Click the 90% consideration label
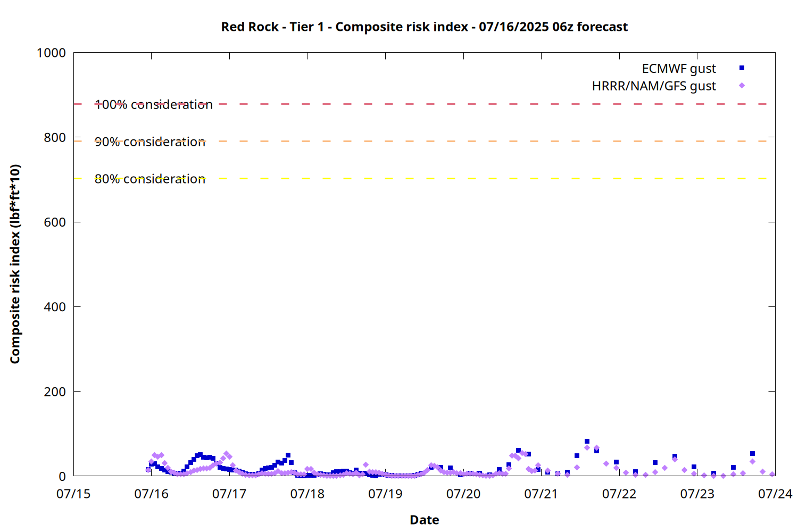The height and width of the screenshot is (532, 798). [x=150, y=142]
